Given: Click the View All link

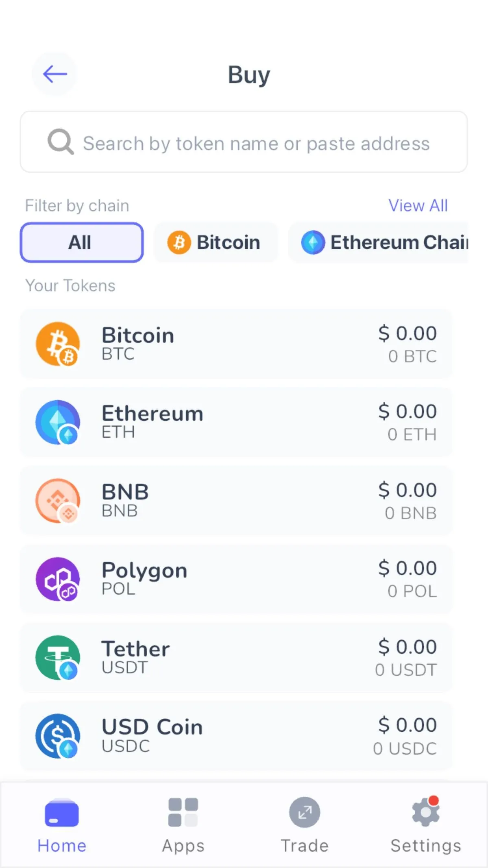Looking at the screenshot, I should click(418, 205).
